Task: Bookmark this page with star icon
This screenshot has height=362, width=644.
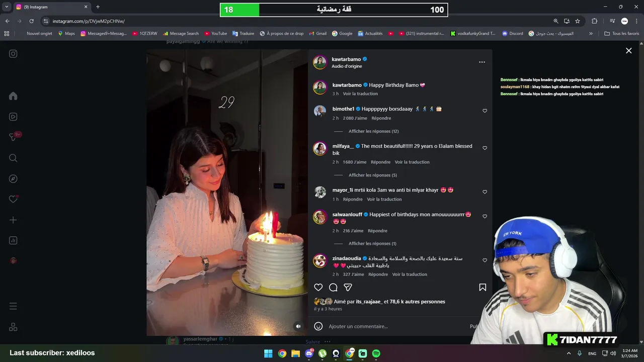Action: 578,21
